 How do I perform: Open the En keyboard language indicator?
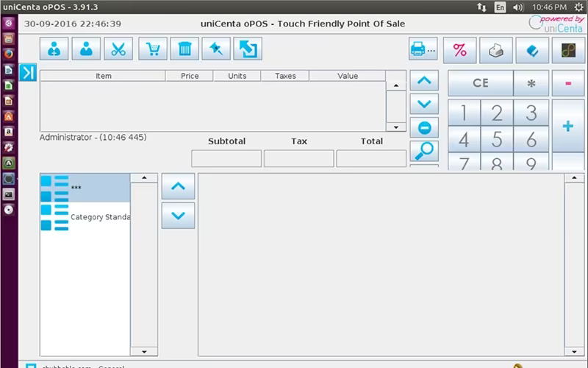click(500, 7)
